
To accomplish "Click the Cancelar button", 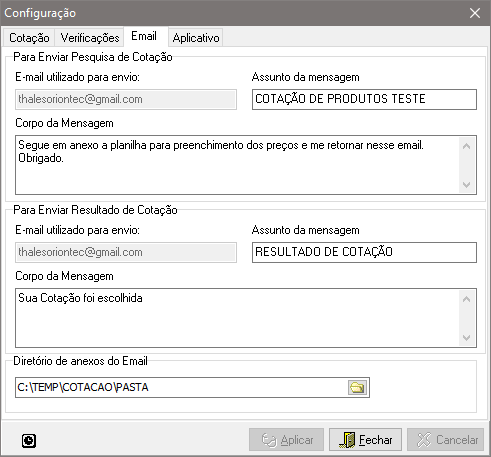I will point(445,440).
